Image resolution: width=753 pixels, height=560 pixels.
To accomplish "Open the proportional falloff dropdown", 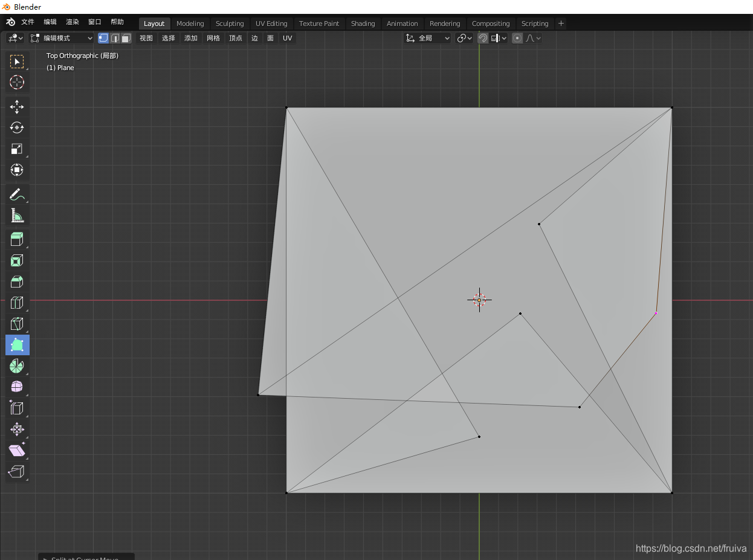I will tap(533, 38).
